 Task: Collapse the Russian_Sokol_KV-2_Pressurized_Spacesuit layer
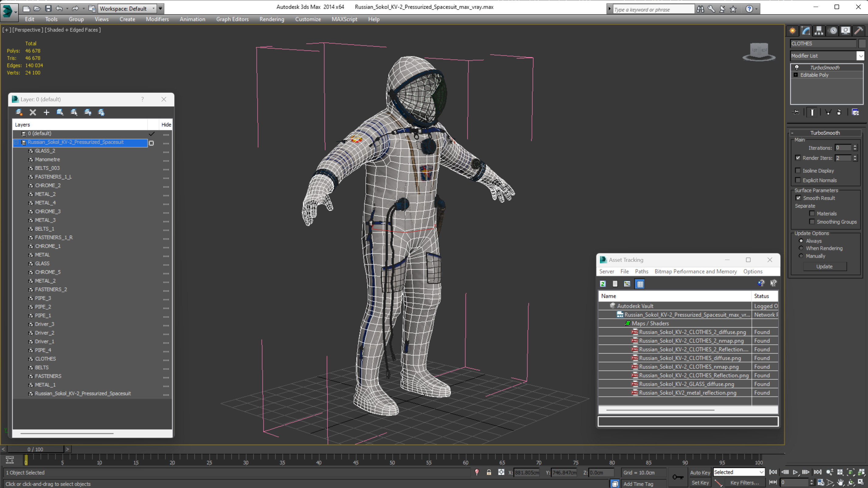16,143
